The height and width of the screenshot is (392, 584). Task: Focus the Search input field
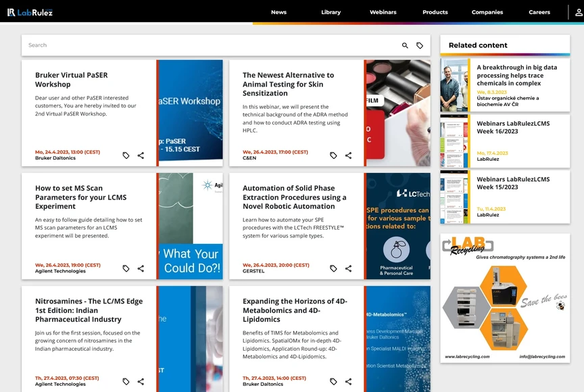coord(210,45)
